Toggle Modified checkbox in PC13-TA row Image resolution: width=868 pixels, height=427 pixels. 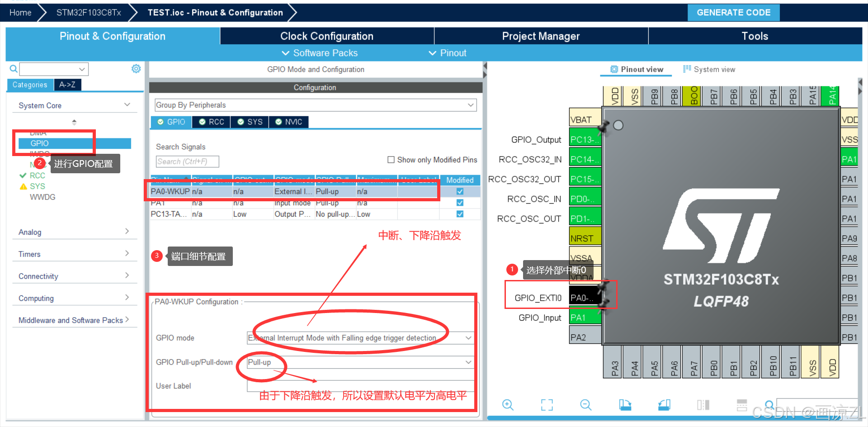point(460,214)
